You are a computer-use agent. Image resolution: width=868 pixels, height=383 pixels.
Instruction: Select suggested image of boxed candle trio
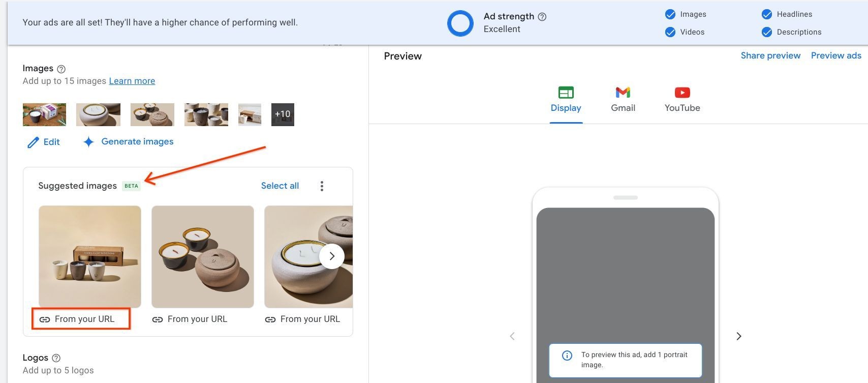tap(90, 257)
